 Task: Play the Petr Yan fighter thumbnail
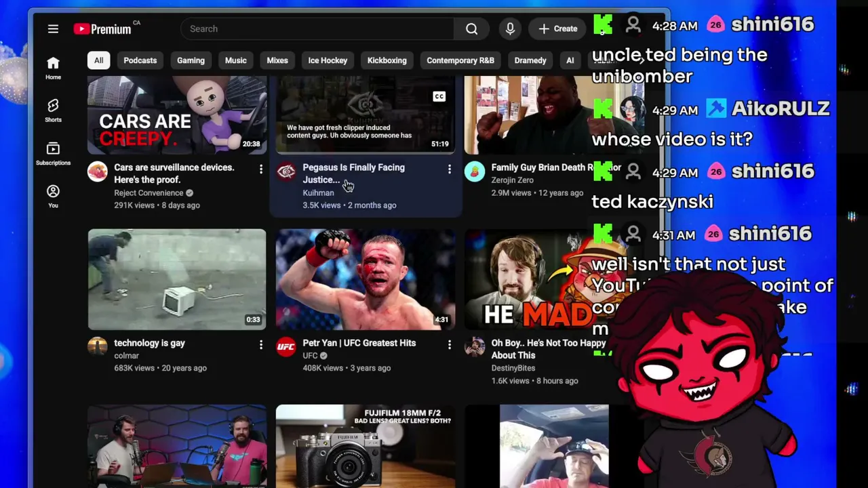pos(366,279)
